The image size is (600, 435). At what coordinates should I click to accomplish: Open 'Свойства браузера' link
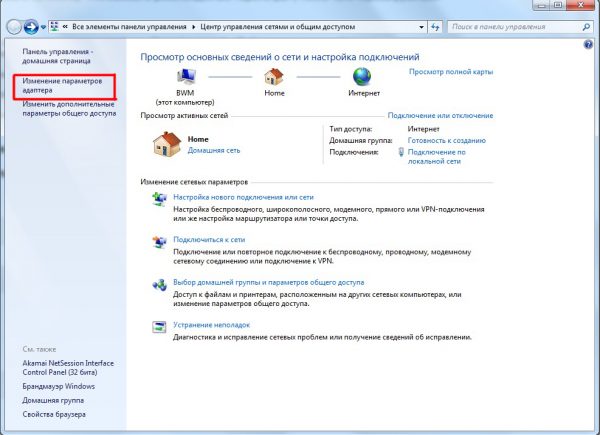click(x=54, y=414)
